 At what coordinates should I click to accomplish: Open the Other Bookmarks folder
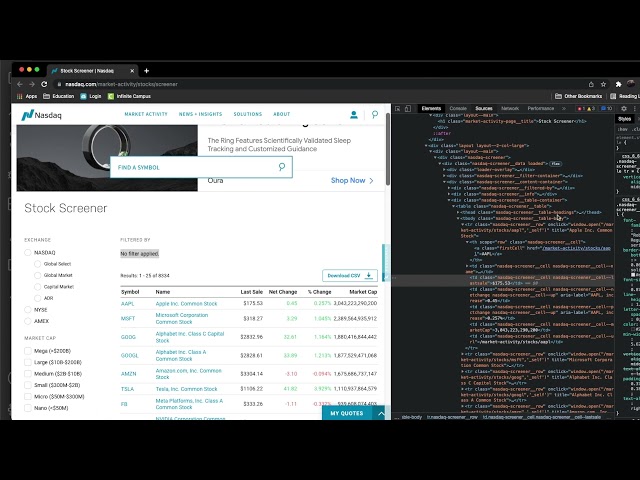(579, 96)
